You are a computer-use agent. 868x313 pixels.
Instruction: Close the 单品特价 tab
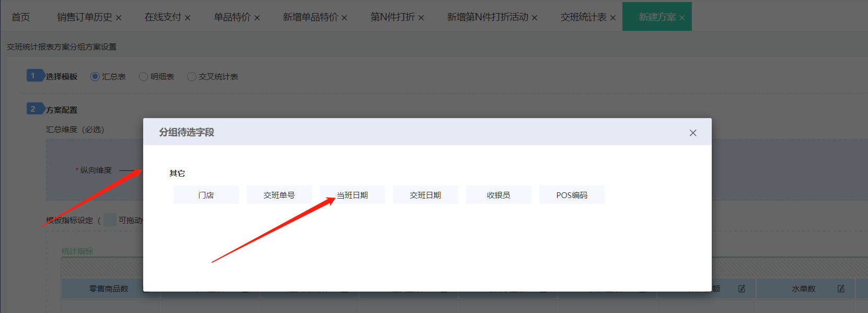[x=257, y=18]
